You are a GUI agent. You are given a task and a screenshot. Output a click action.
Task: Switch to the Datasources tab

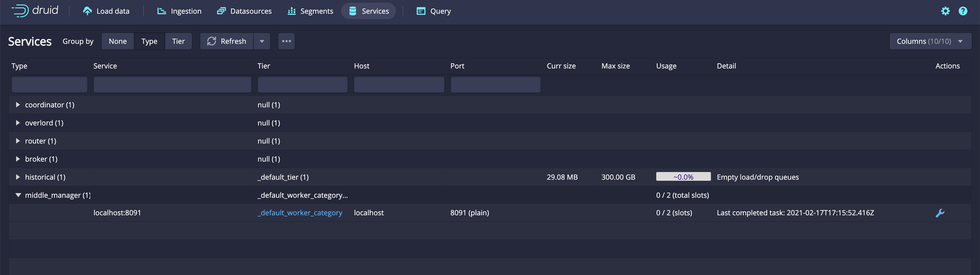coord(244,11)
